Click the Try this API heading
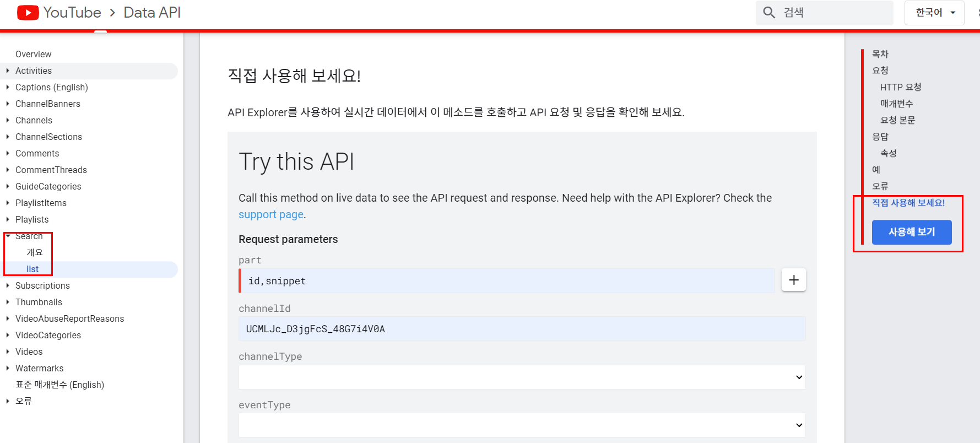This screenshot has height=443, width=980. tap(296, 162)
